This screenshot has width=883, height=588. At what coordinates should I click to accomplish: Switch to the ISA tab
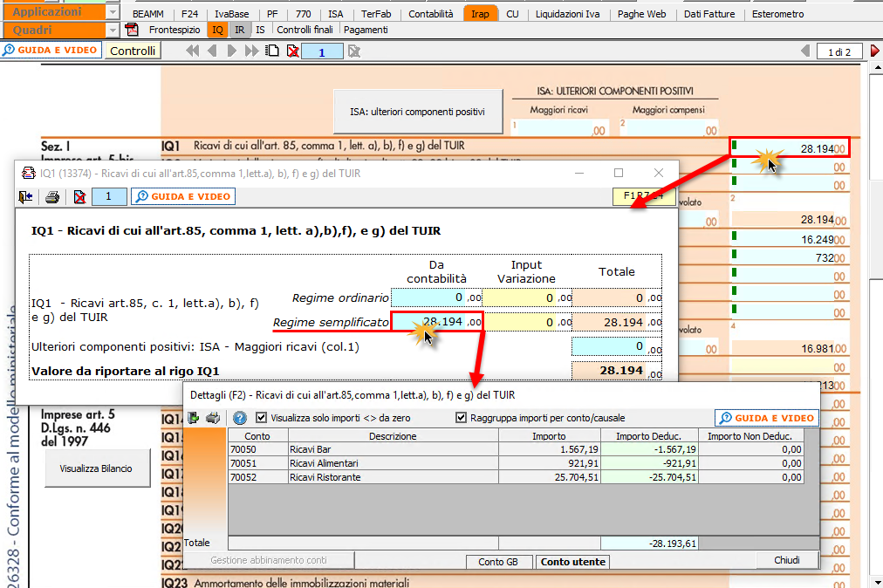pyautogui.click(x=336, y=13)
